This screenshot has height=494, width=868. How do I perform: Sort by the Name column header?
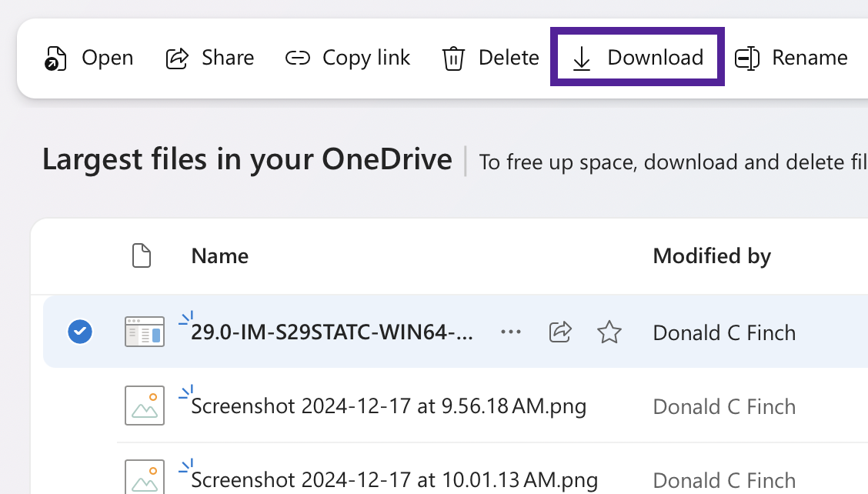tap(220, 256)
